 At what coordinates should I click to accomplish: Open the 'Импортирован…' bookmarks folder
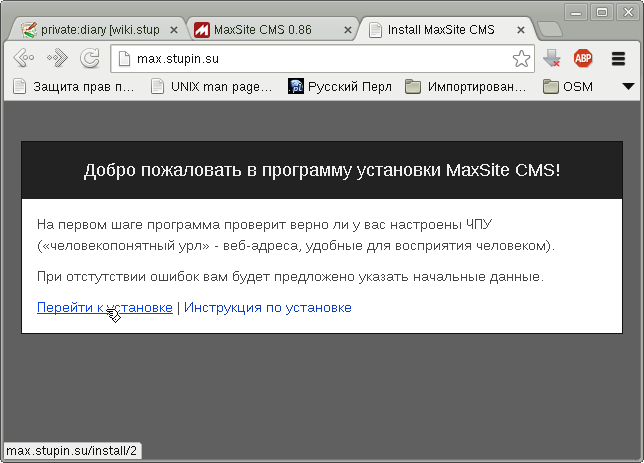[465, 87]
